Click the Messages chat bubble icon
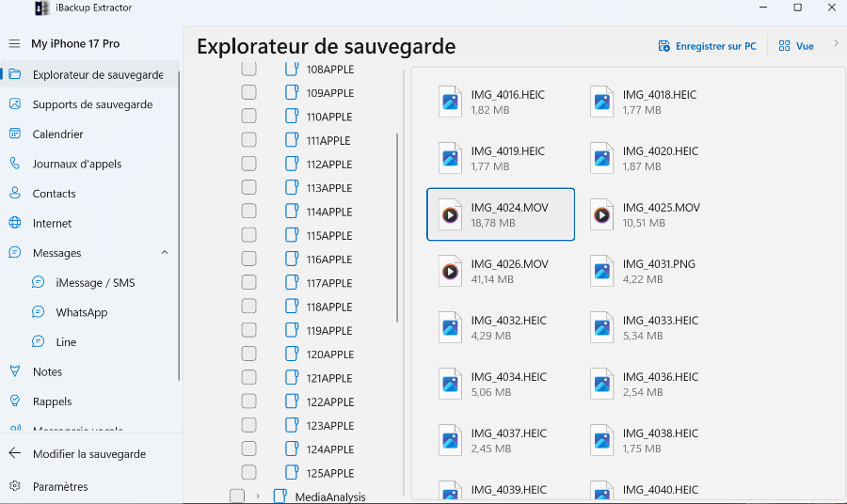 (15, 253)
